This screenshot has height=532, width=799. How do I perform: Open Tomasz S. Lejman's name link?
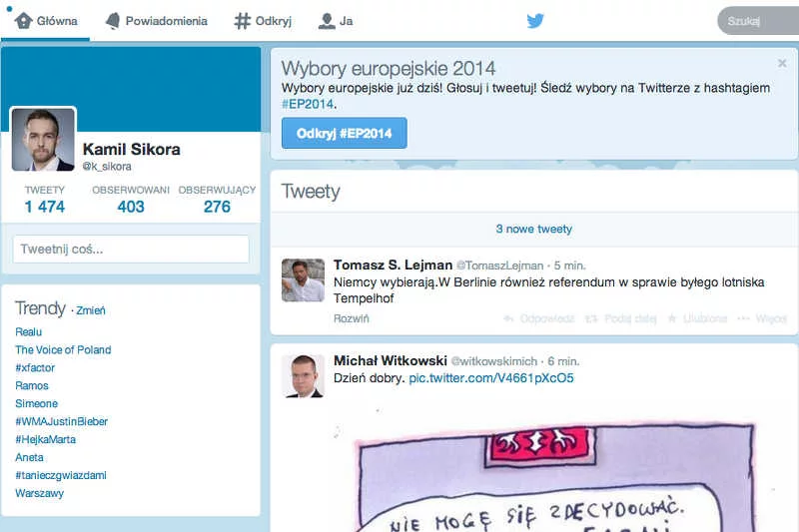(x=393, y=266)
